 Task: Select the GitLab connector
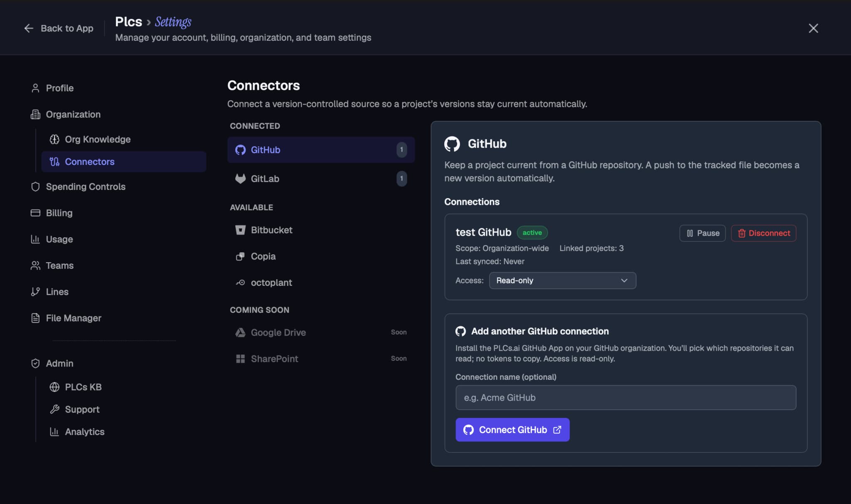point(321,179)
